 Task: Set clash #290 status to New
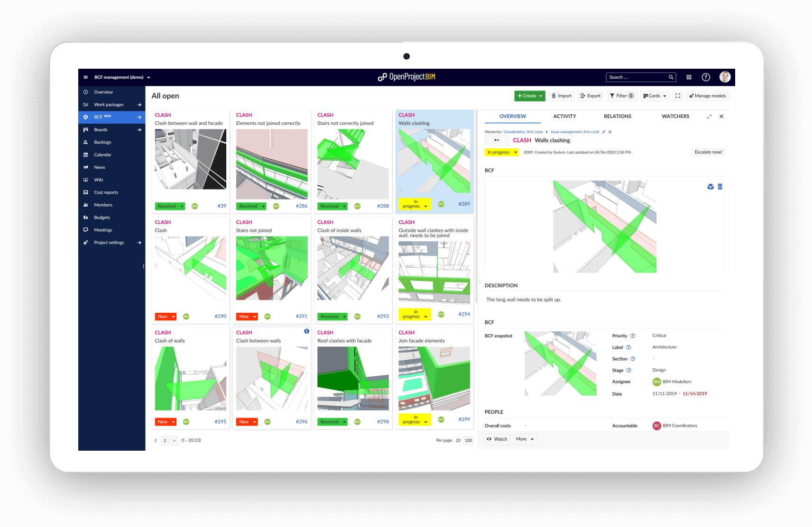tap(165, 316)
